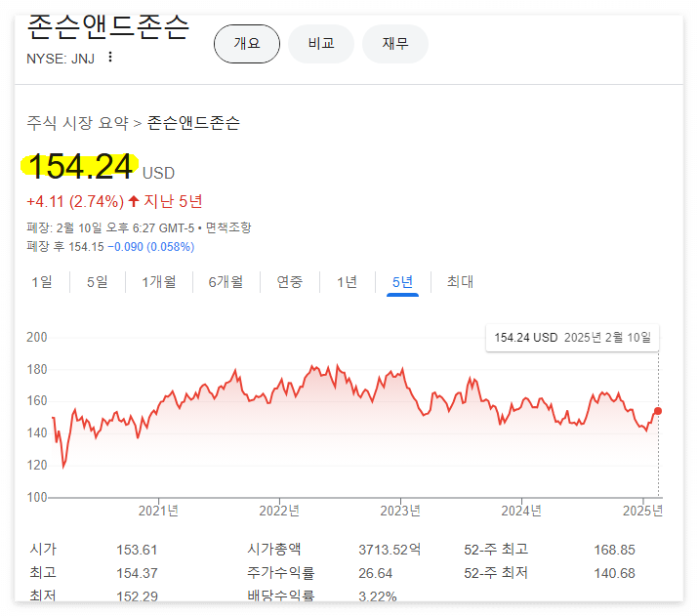Viewport: 698px width, 616px height.
Task: Click the 154.24 USD chart tooltip
Action: pos(572,338)
